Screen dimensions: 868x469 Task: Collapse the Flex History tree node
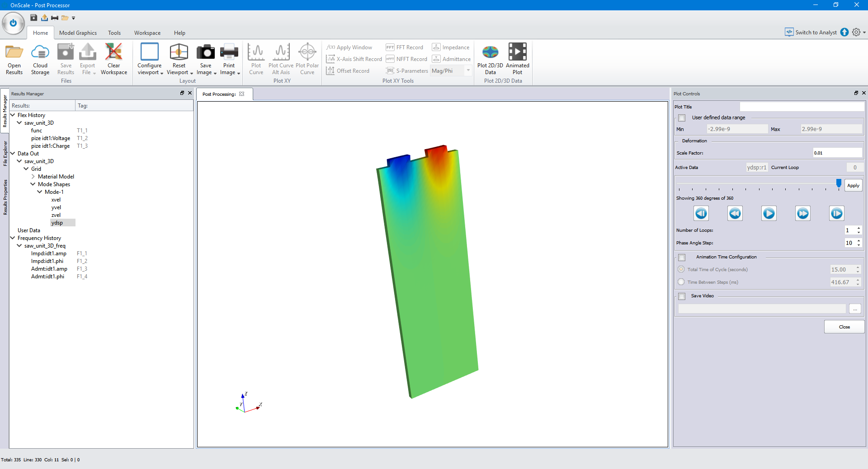coord(13,115)
